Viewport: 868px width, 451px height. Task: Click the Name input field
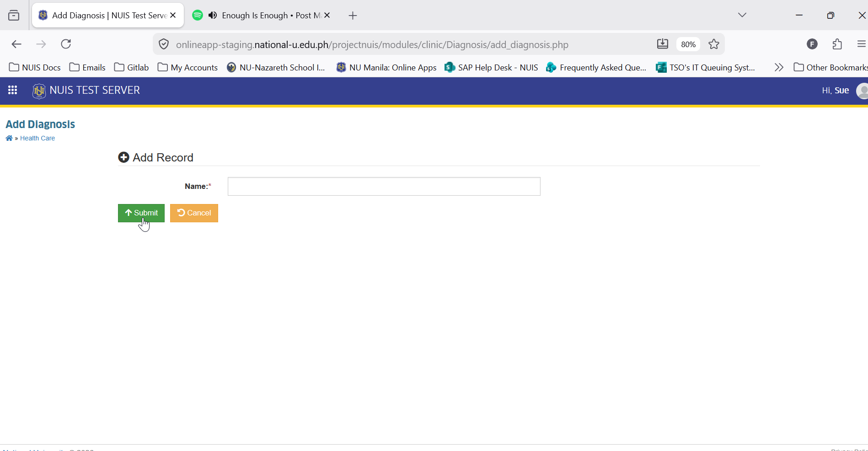pos(384,186)
